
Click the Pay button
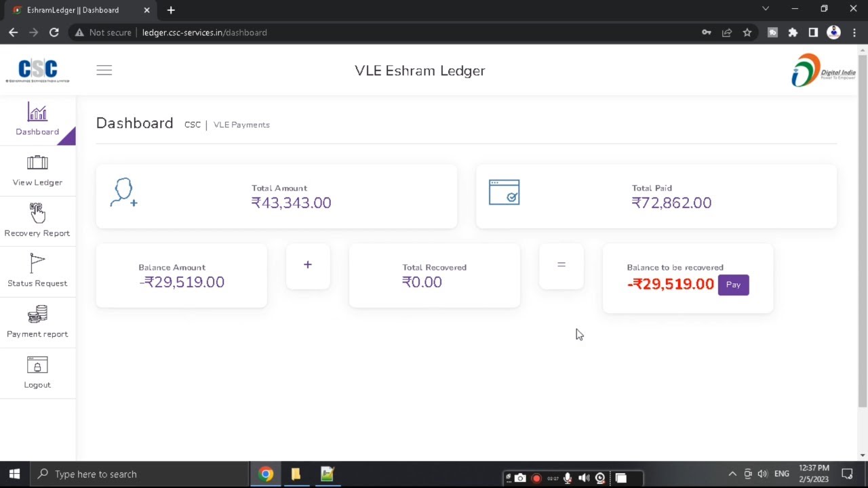[733, 285]
